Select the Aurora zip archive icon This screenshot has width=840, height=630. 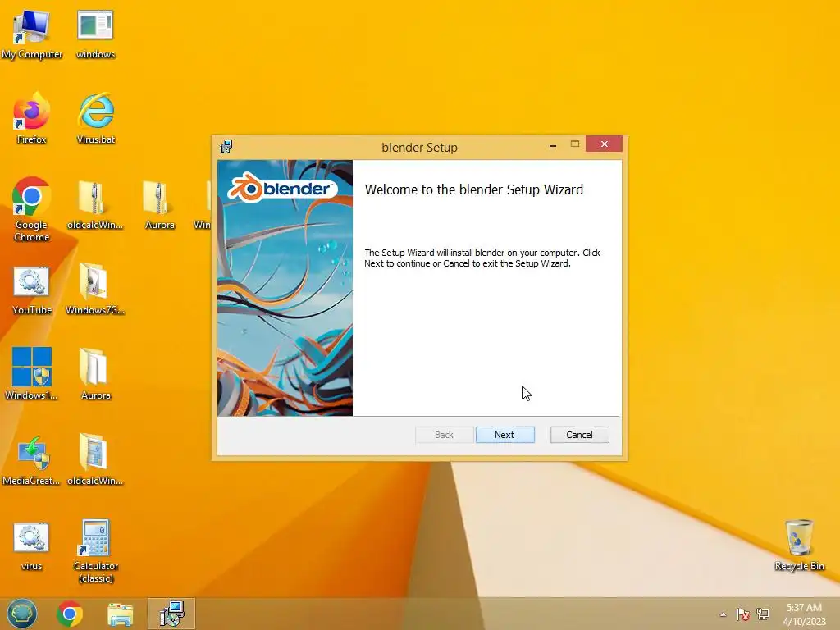click(x=160, y=205)
